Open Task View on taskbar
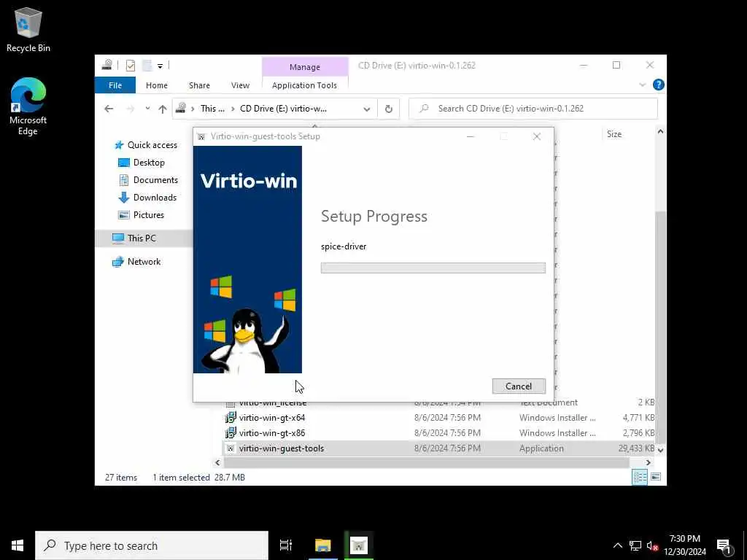The image size is (747, 560). coord(286,545)
